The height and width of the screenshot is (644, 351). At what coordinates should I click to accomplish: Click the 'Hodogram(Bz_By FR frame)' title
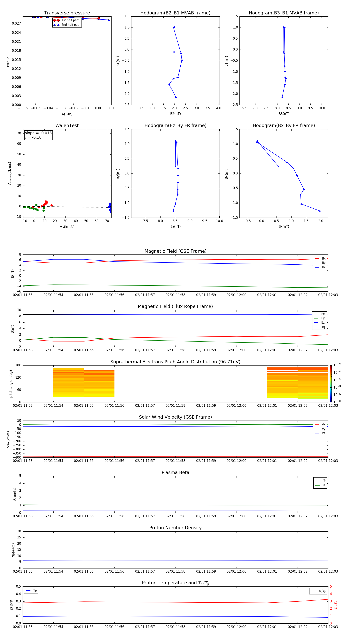pyautogui.click(x=175, y=125)
